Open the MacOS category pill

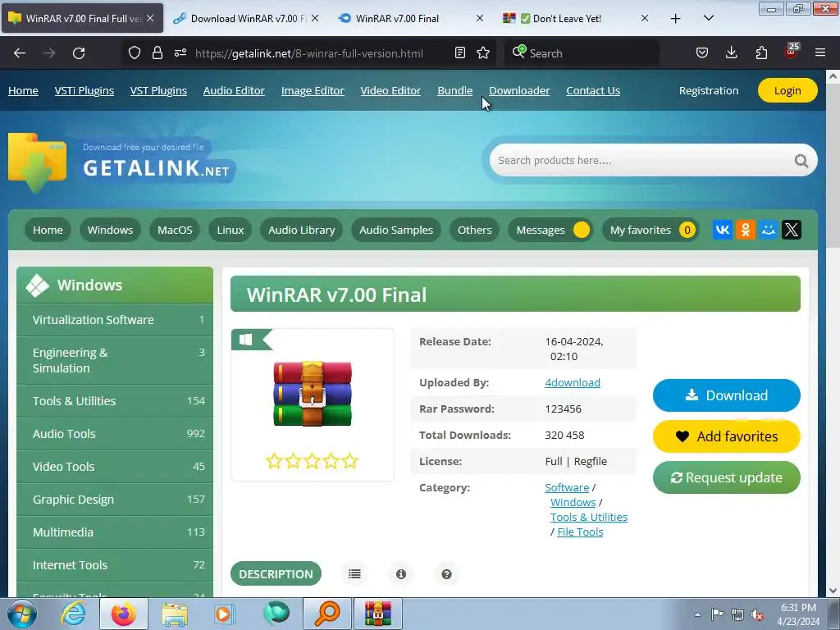point(175,230)
